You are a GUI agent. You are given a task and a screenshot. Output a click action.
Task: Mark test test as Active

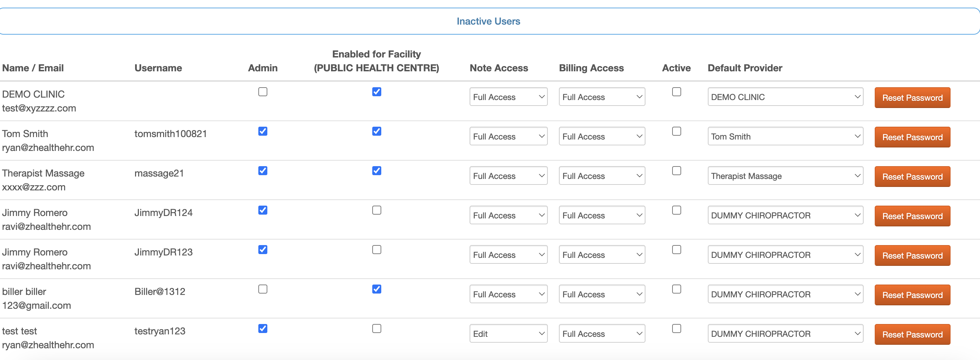click(x=676, y=329)
